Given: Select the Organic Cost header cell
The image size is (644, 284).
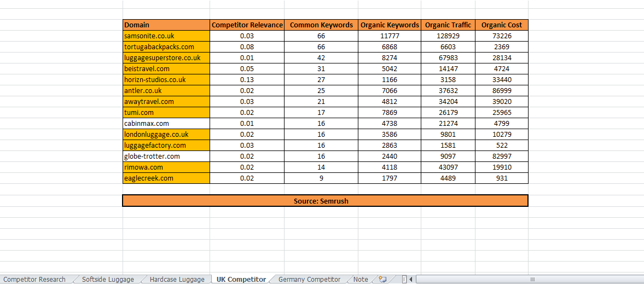Looking at the screenshot, I should tap(502, 25).
